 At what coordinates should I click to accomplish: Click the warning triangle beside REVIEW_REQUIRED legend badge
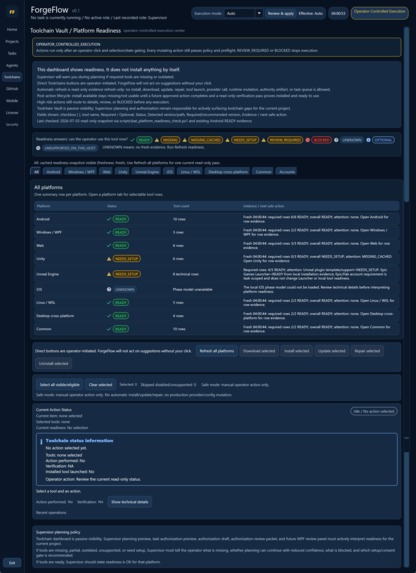[x=264, y=140]
